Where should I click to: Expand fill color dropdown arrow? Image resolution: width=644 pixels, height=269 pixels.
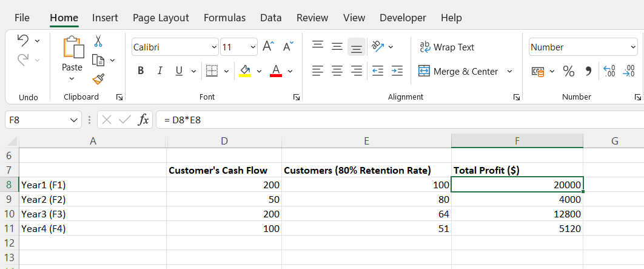[259, 72]
